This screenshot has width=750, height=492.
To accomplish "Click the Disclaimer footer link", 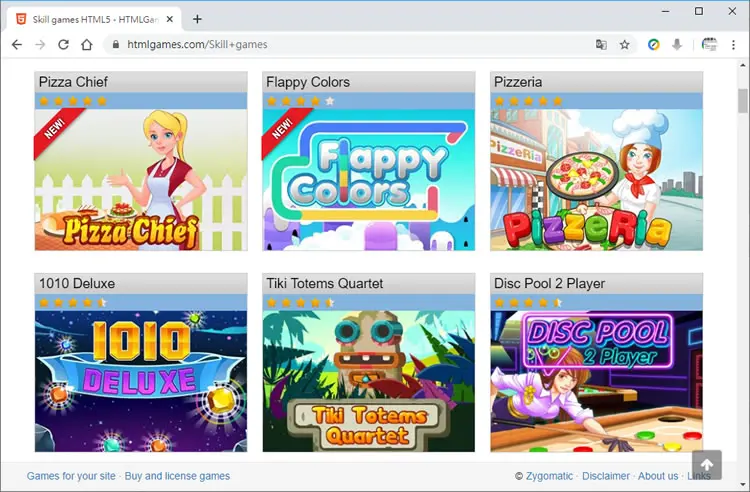I will [606, 476].
